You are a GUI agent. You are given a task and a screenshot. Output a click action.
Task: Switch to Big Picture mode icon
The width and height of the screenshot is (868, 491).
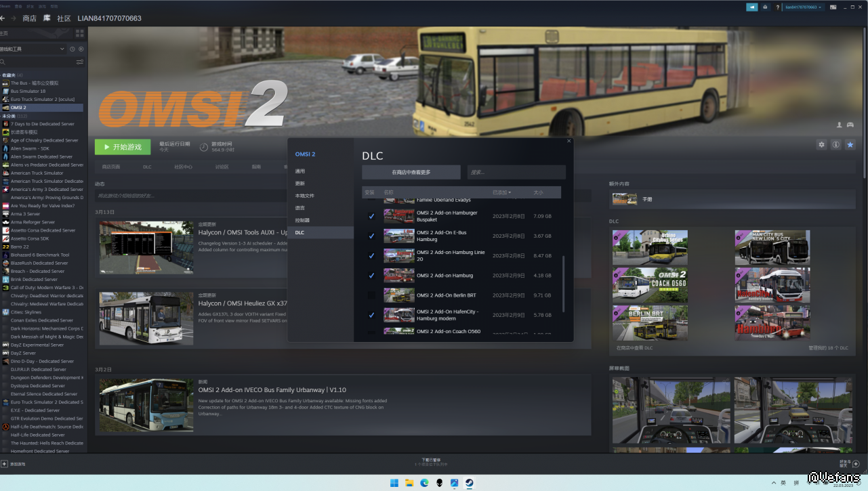(833, 7)
